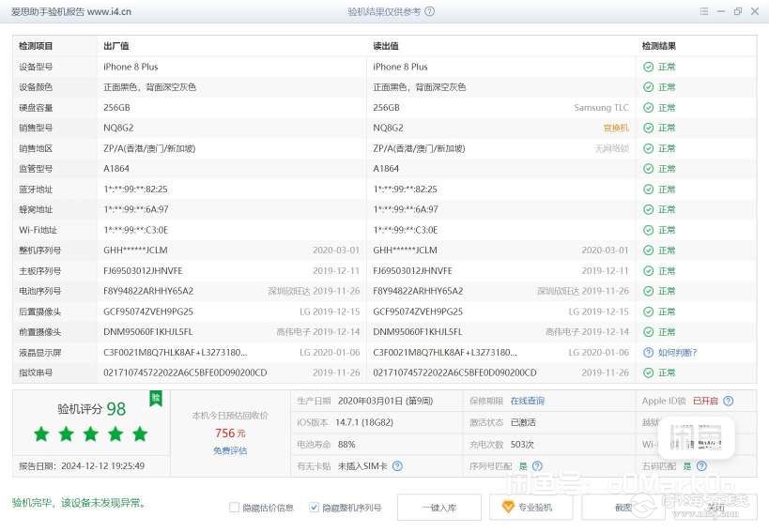This screenshot has height=532, width=769.
Task: Uncheck the 隐藏整机序列号 checkbox
Action: [x=314, y=508]
